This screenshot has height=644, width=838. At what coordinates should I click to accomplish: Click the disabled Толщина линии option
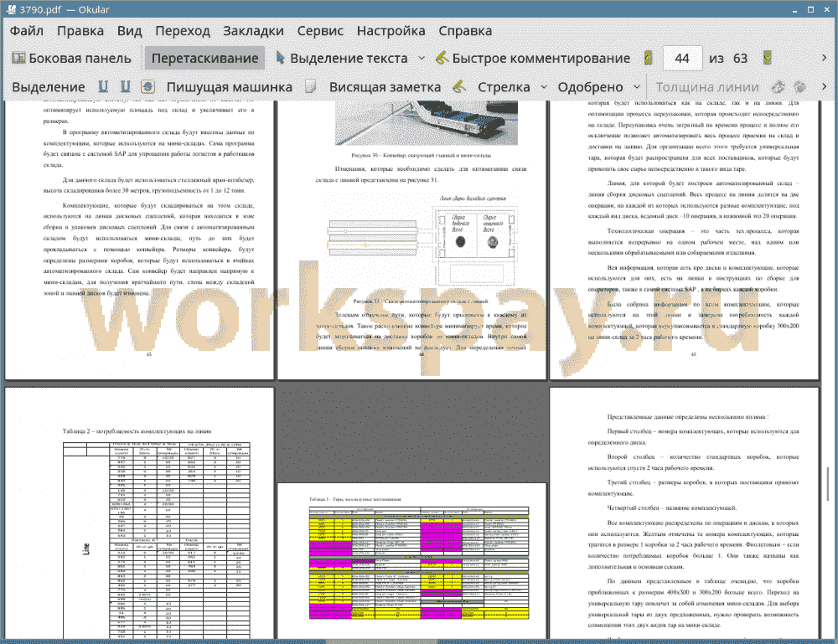pos(707,87)
